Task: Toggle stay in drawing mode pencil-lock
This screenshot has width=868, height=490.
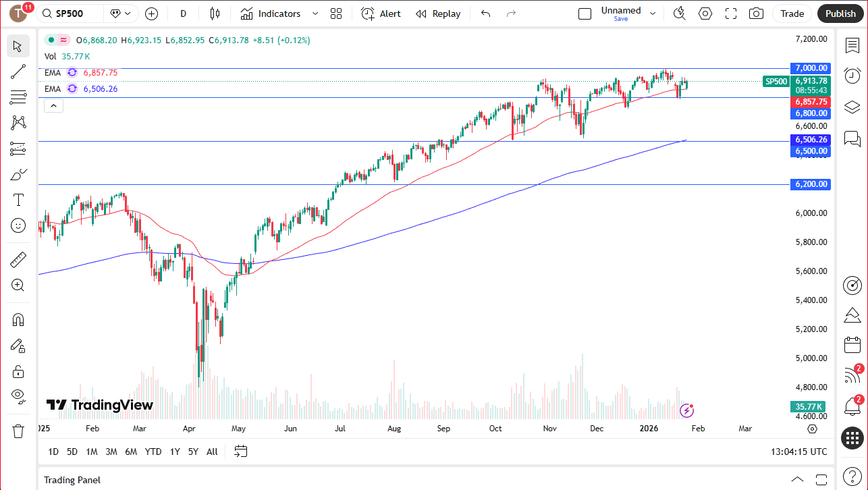Action: point(18,346)
